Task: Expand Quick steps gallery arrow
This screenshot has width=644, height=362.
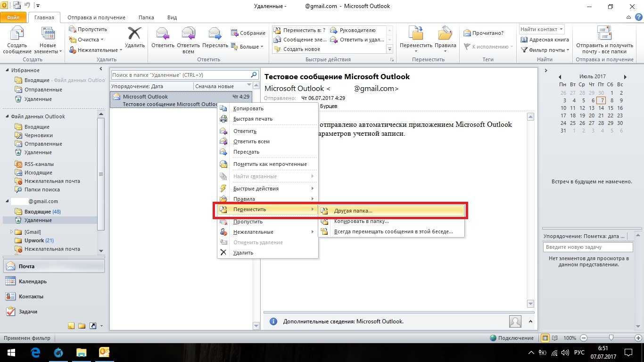Action: (x=390, y=49)
